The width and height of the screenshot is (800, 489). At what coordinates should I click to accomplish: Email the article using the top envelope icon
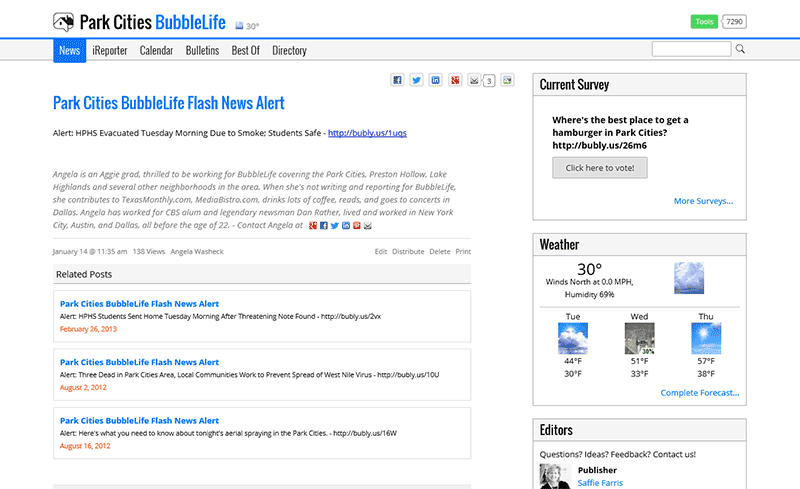(x=474, y=80)
